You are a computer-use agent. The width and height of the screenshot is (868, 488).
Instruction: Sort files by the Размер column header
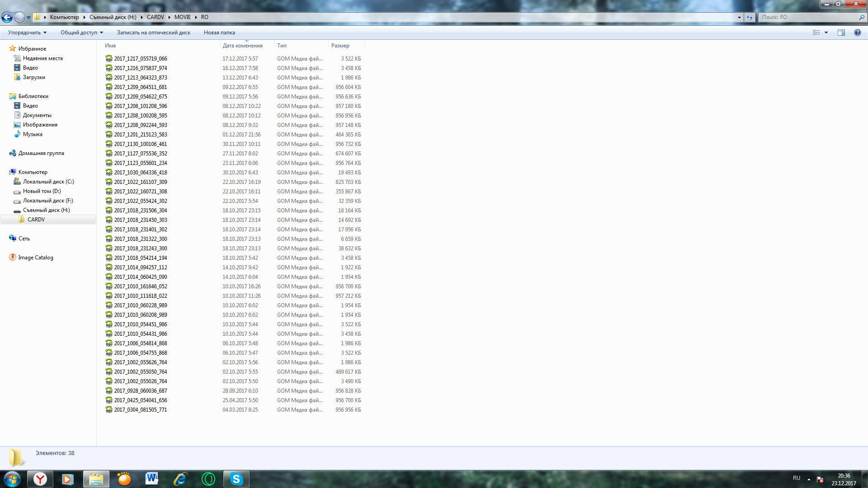point(340,46)
